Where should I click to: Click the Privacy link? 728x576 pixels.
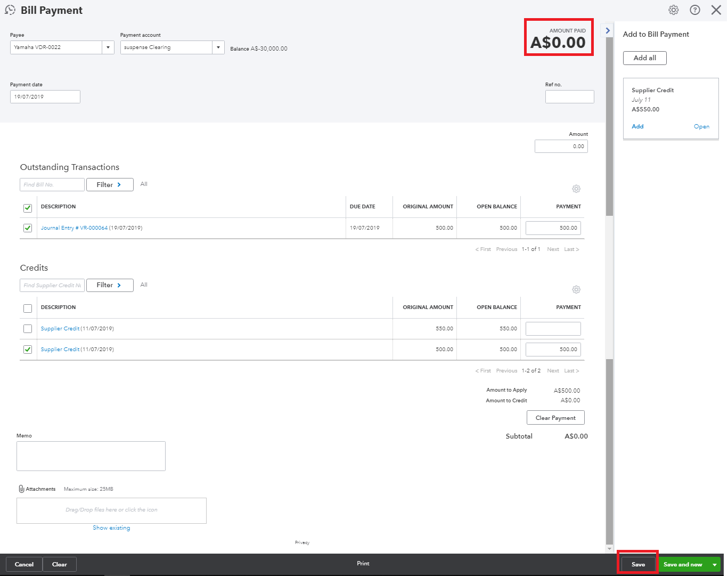pos(302,542)
